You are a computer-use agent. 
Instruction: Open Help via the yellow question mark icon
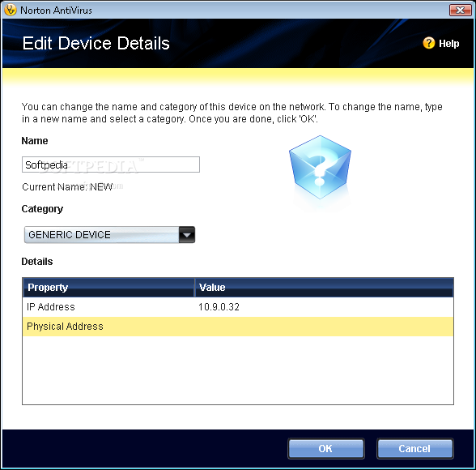click(429, 43)
